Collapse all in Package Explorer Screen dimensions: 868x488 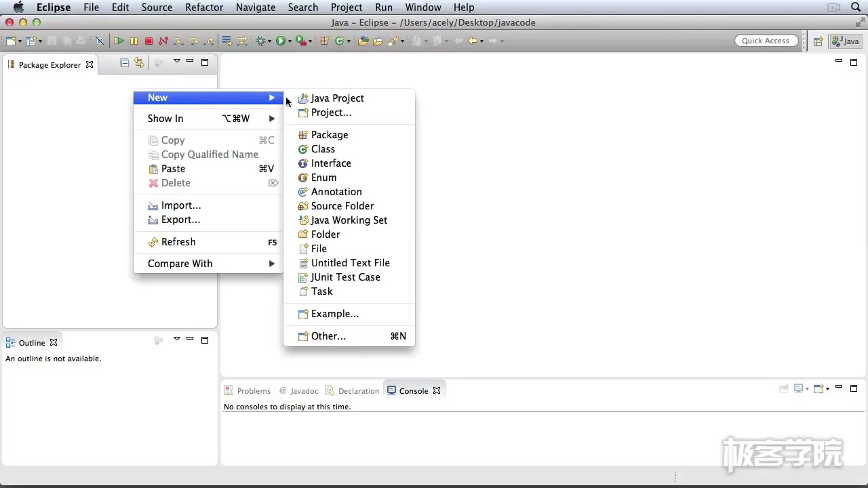tap(124, 62)
